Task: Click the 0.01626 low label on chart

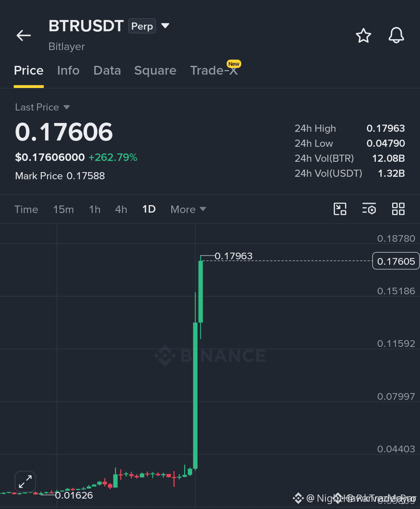Action: coord(74,495)
